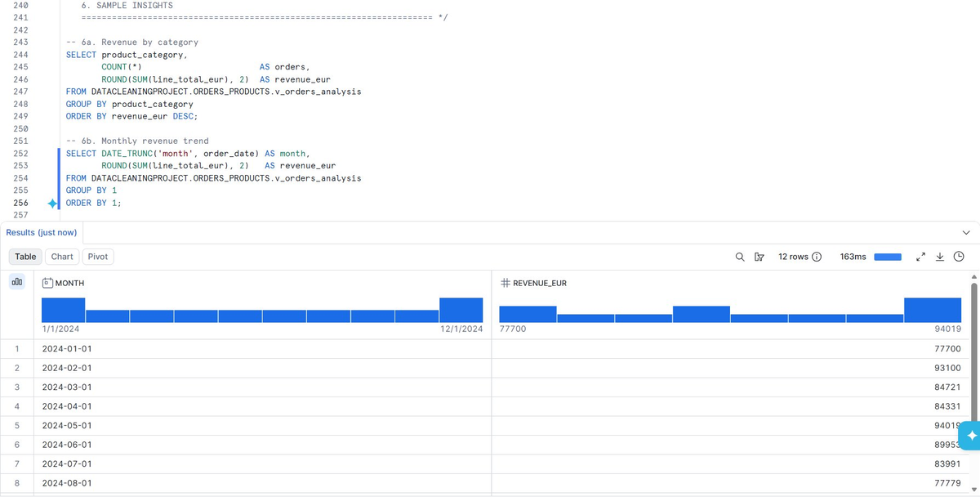Click the filter results funnel icon
The image size is (980, 497).
click(759, 257)
